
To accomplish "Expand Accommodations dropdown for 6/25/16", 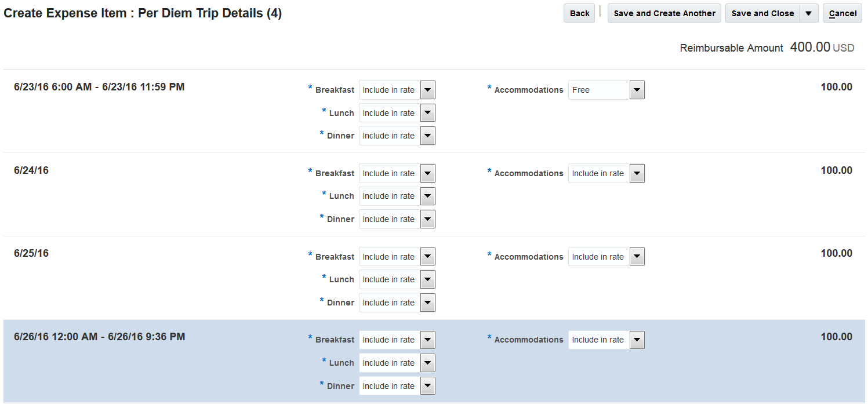I will click(x=637, y=257).
